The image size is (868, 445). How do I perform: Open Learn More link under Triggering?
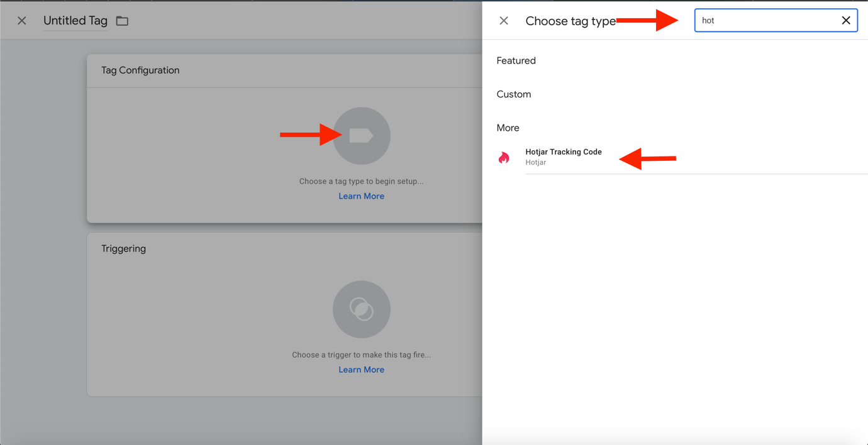[361, 370]
